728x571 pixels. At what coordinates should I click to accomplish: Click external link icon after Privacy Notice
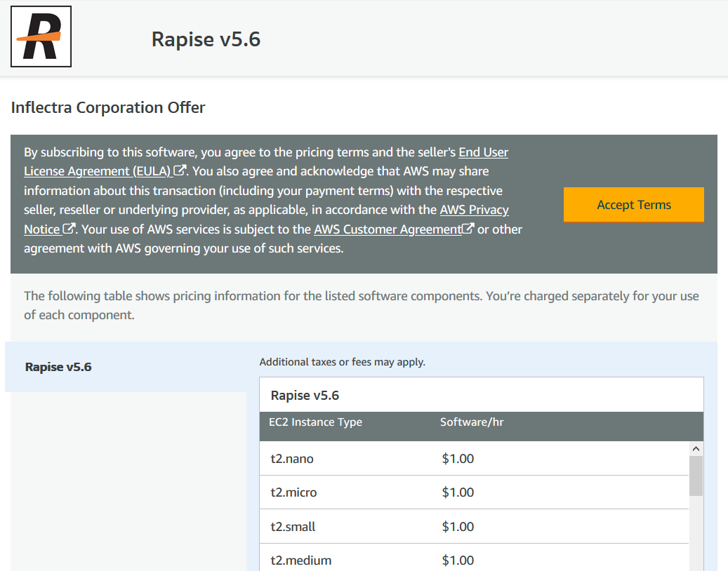click(69, 229)
